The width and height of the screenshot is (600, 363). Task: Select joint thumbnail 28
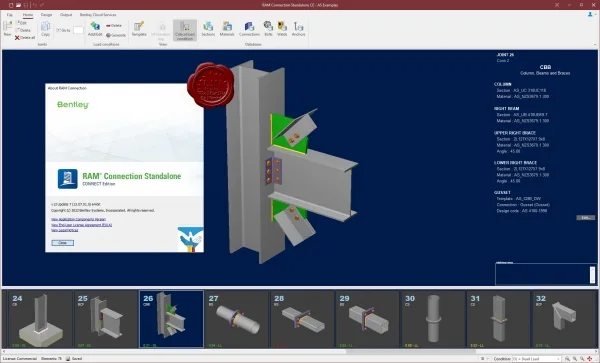click(302, 319)
